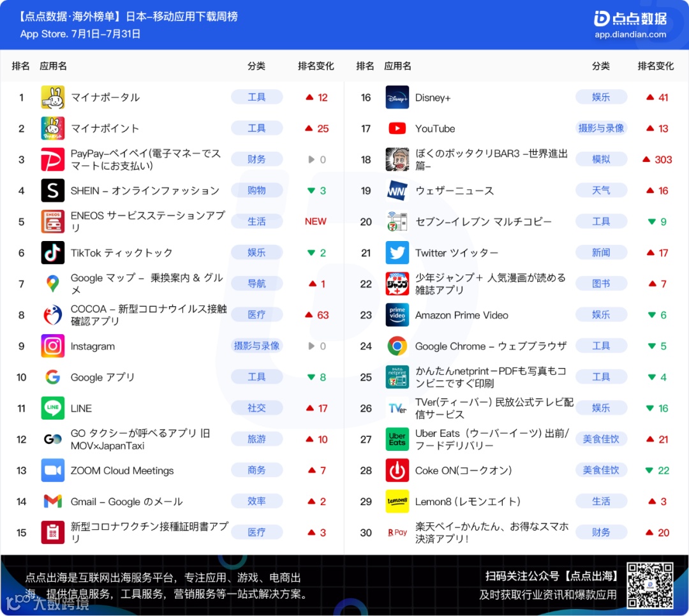
Task: Click the ENEOS app icon
Action: coord(53,221)
